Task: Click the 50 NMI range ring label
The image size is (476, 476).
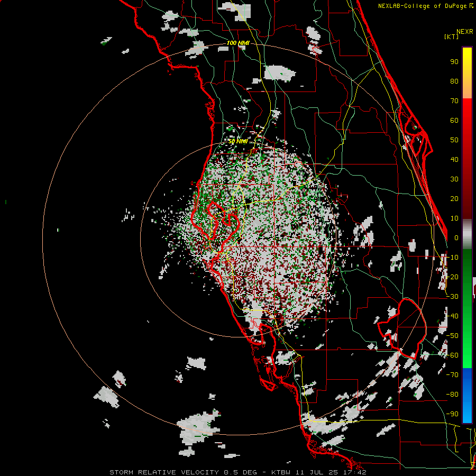Action: [x=238, y=141]
